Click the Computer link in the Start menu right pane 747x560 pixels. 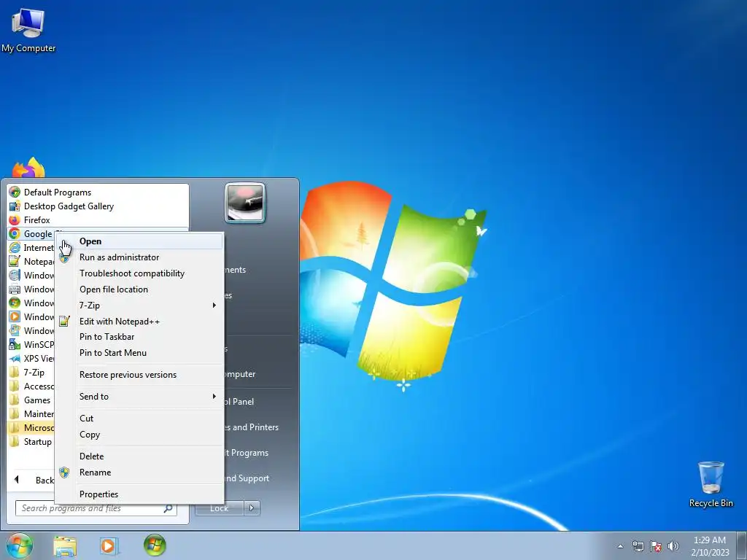(240, 374)
